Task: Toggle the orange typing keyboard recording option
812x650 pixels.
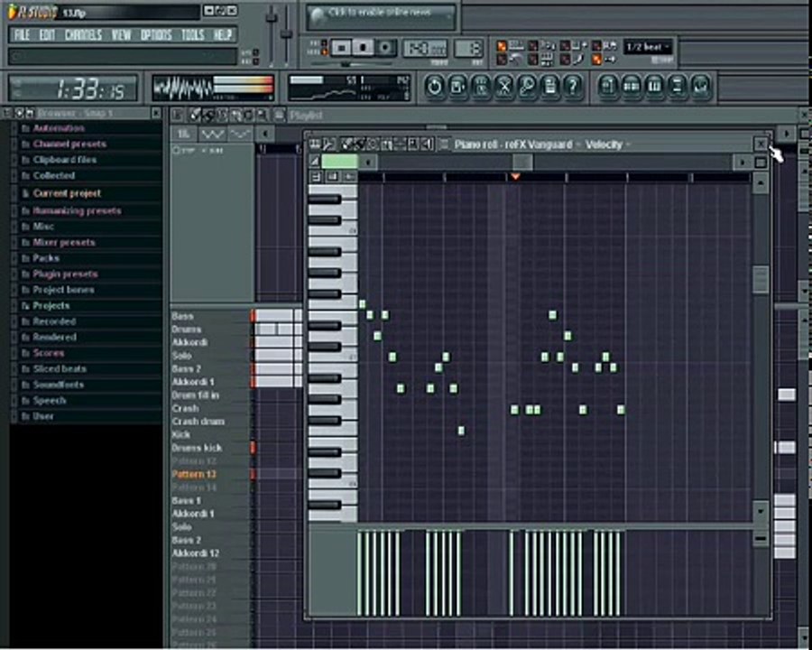Action: tap(502, 46)
